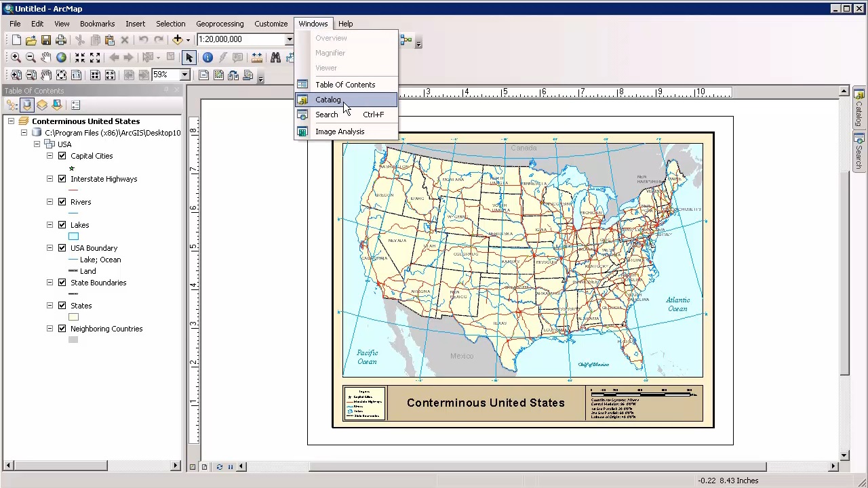Select the Pan hand tool

click(45, 58)
